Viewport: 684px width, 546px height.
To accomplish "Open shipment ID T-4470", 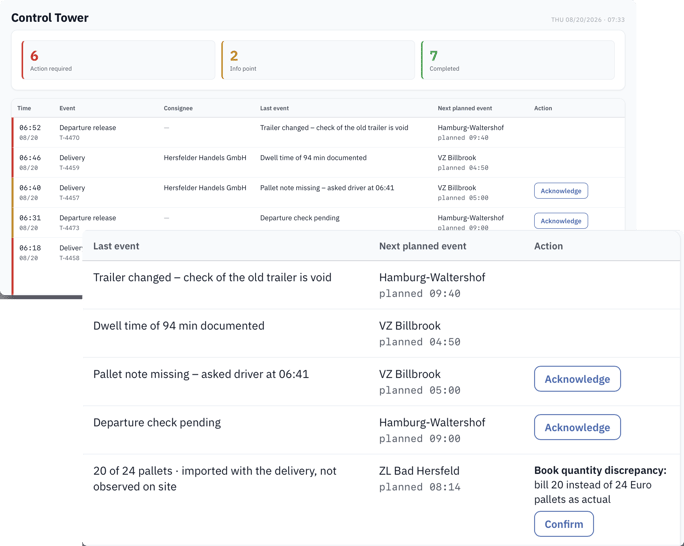I will 69,138.
